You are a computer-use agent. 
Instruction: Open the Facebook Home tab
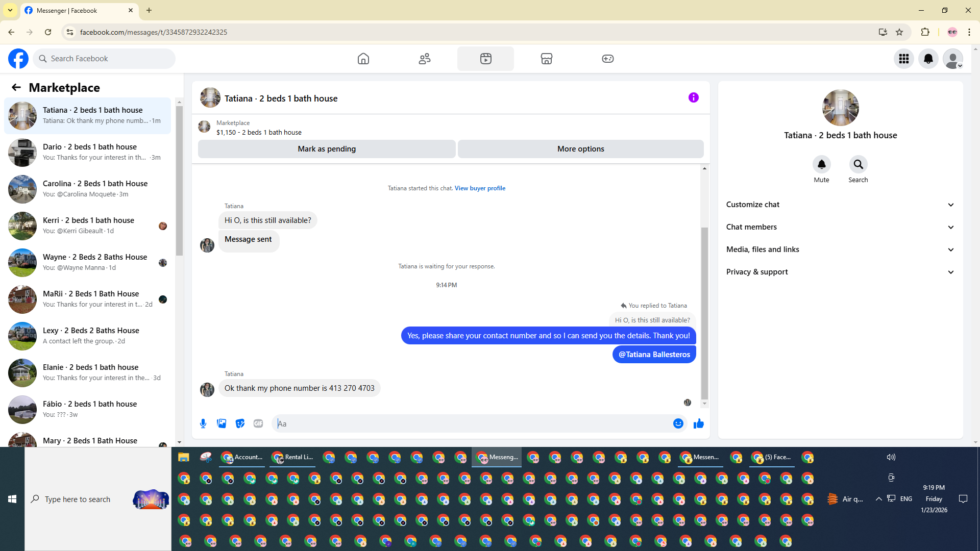click(x=363, y=59)
